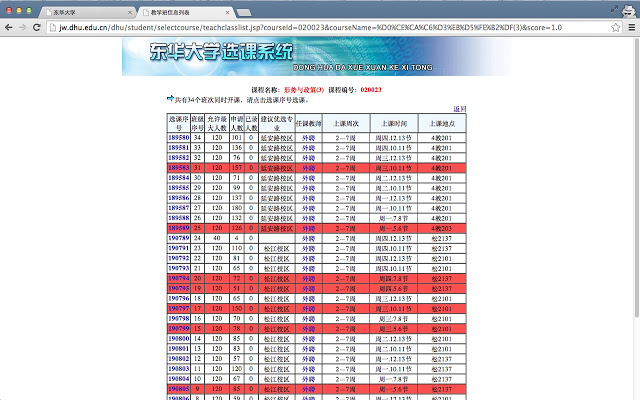Click the 东华大学选课系统 banner image
640x400 pixels.
pyautogui.click(x=316, y=56)
